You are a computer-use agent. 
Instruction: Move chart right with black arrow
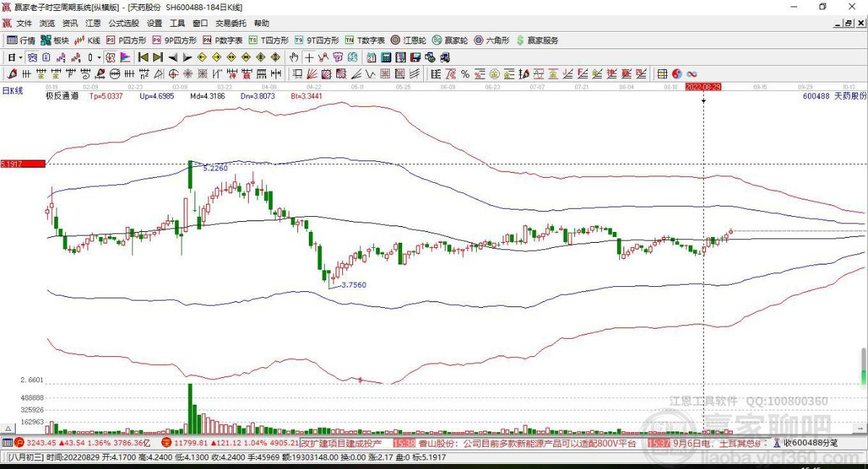187,57
